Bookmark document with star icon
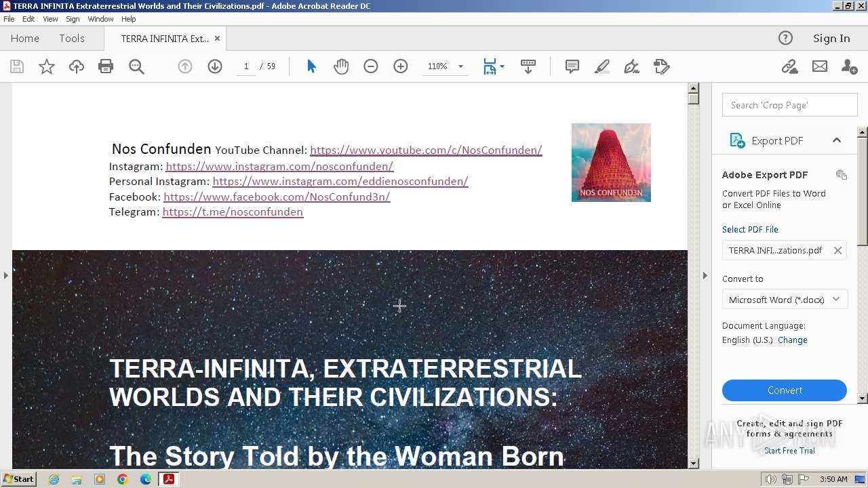The image size is (868, 488). [x=47, y=66]
